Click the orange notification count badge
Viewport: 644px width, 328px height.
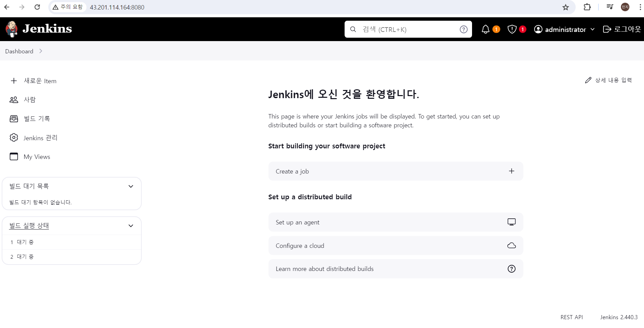tap(496, 30)
